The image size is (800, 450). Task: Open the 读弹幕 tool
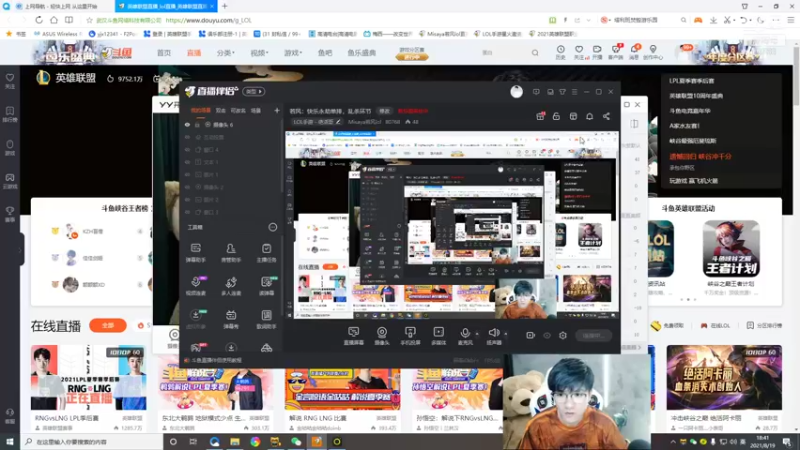(x=266, y=286)
